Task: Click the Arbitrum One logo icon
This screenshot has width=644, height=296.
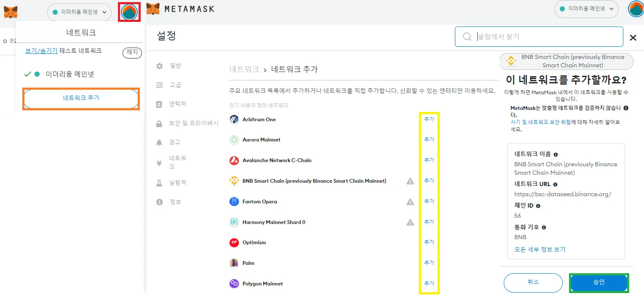Action: tap(234, 120)
